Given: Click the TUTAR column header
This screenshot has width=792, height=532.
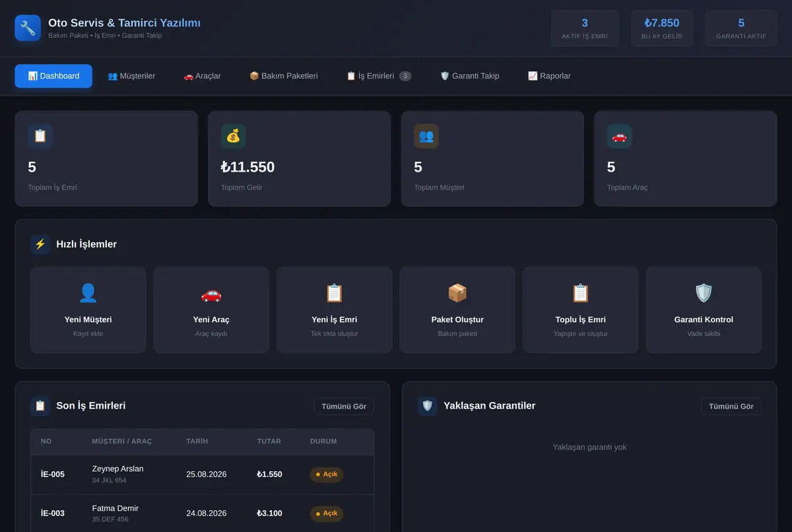Looking at the screenshot, I should [269, 441].
